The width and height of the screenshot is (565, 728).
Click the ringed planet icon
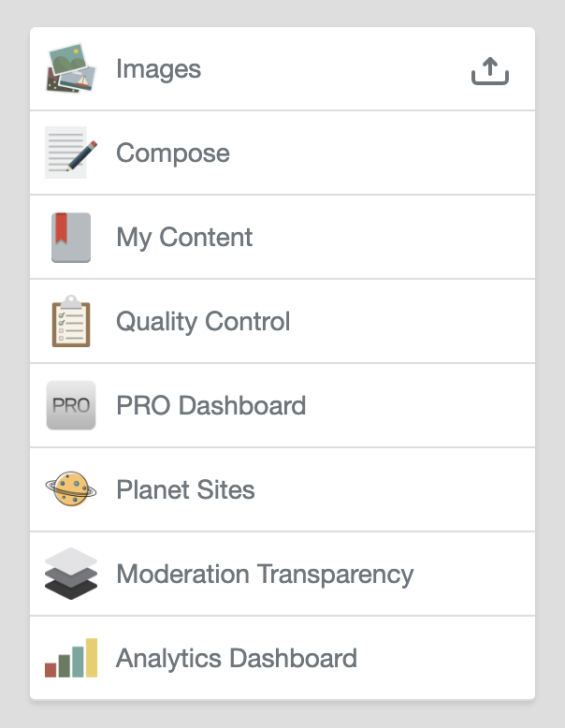(70, 489)
